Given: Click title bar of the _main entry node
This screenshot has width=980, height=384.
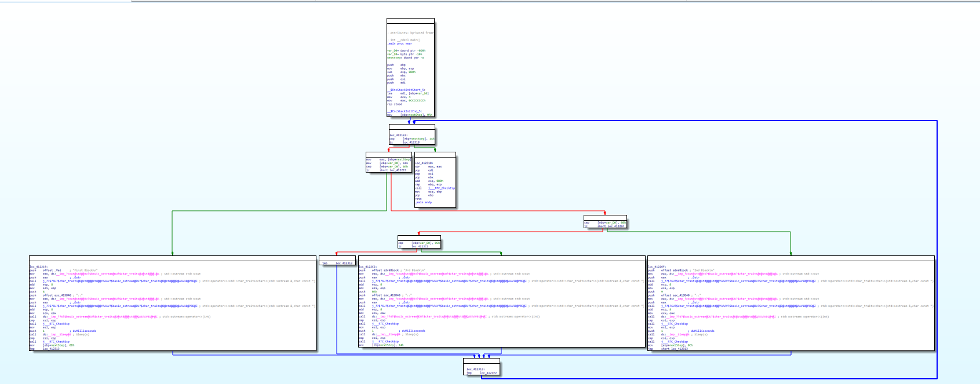Looking at the screenshot, I should point(410,21).
